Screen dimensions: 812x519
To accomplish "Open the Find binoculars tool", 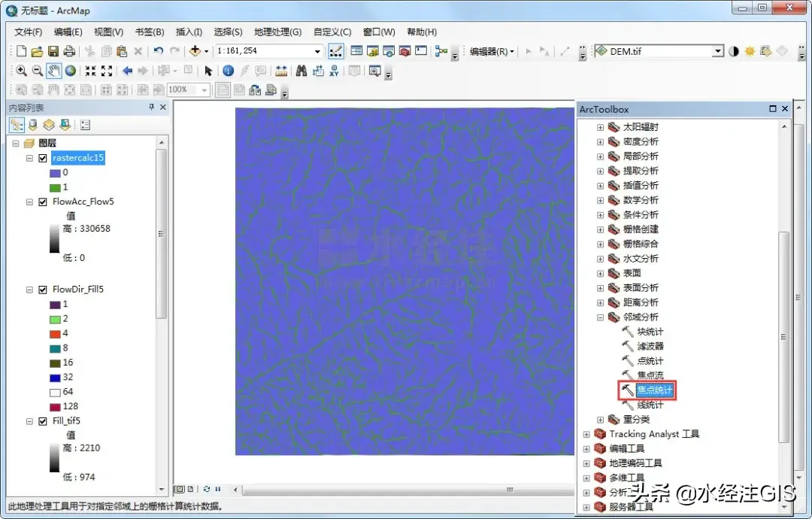I will 301,71.
